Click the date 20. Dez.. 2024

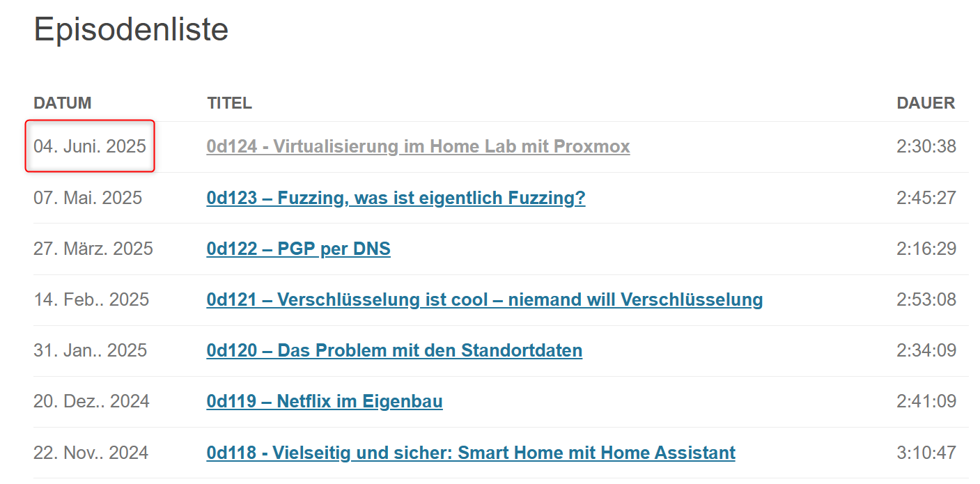pyautogui.click(x=91, y=401)
